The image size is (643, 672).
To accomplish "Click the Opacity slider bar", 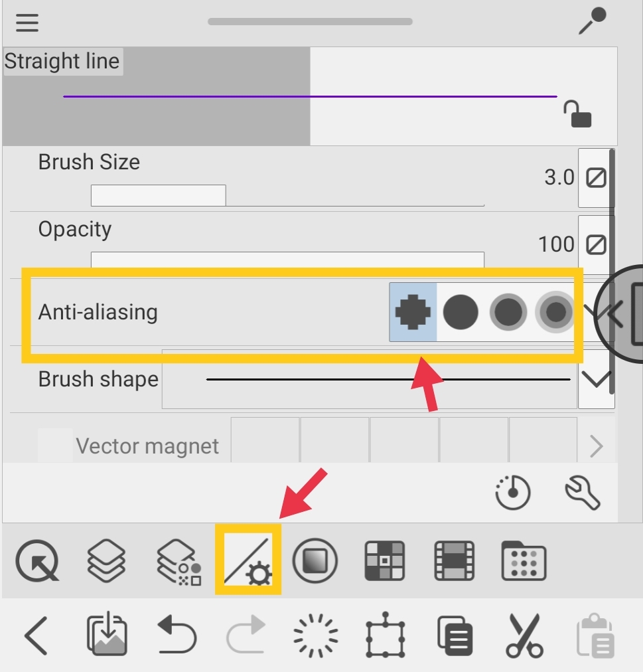I will 287,260.
